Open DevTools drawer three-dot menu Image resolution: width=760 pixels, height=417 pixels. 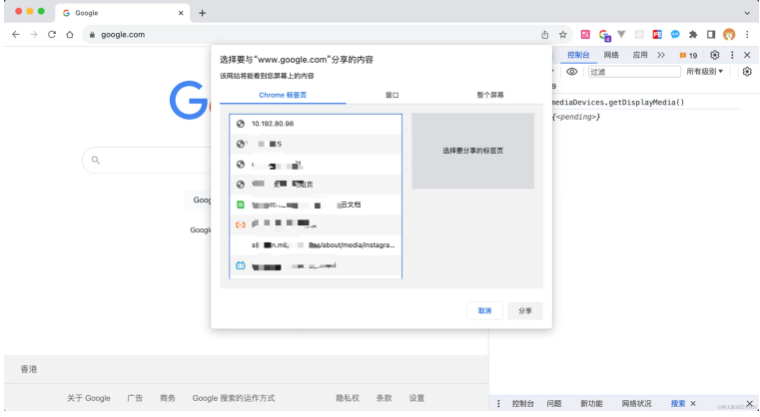pyautogui.click(x=498, y=403)
